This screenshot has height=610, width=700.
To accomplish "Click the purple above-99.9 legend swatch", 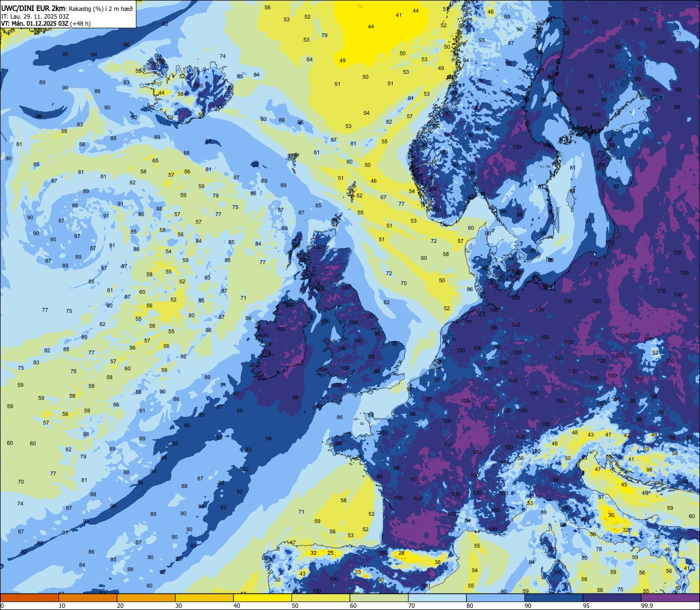I will (670, 598).
